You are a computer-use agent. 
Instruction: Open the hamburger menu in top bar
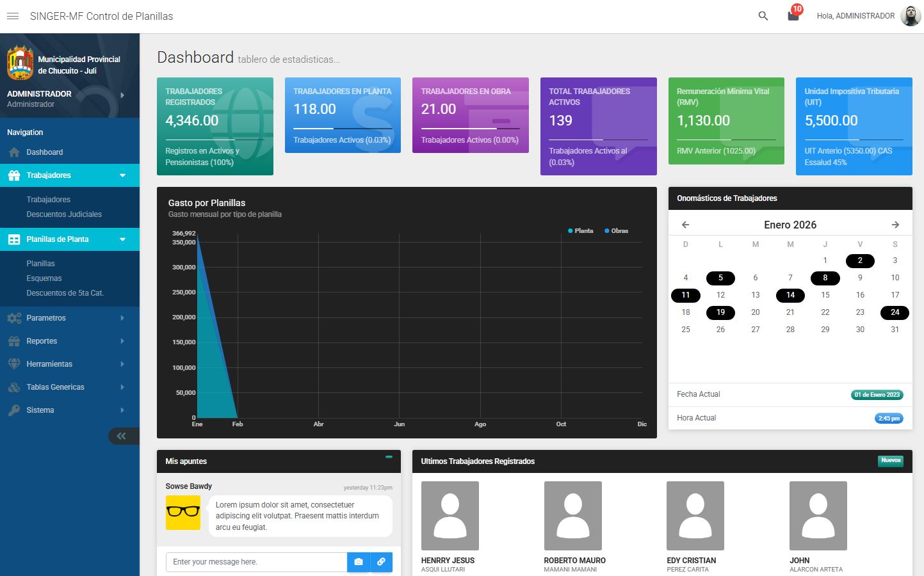click(x=13, y=16)
